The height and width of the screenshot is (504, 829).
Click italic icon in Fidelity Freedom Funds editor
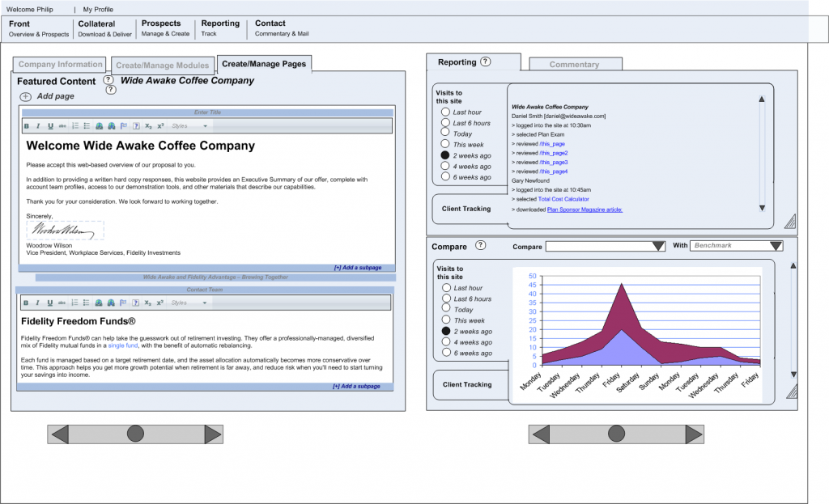point(38,303)
